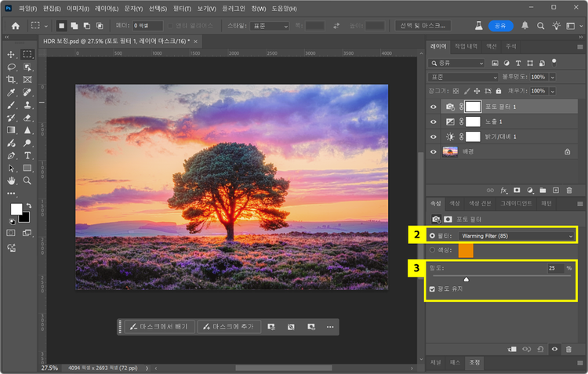Choose the Hand tool
This screenshot has height=374, width=588.
pyautogui.click(x=12, y=180)
